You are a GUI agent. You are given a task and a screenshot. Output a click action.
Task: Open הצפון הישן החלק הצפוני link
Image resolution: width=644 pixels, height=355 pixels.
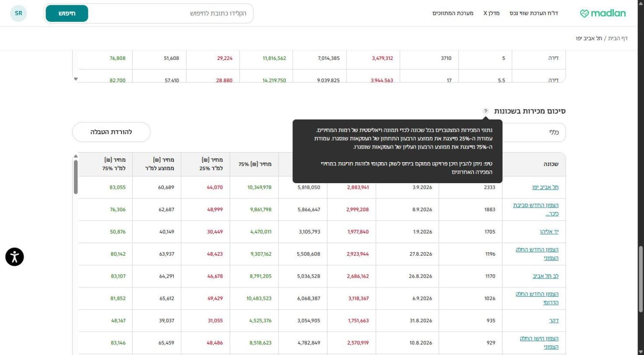click(539, 343)
